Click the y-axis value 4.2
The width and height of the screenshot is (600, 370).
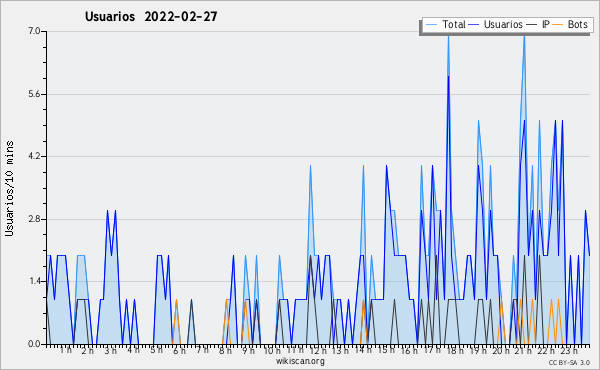(x=34, y=156)
